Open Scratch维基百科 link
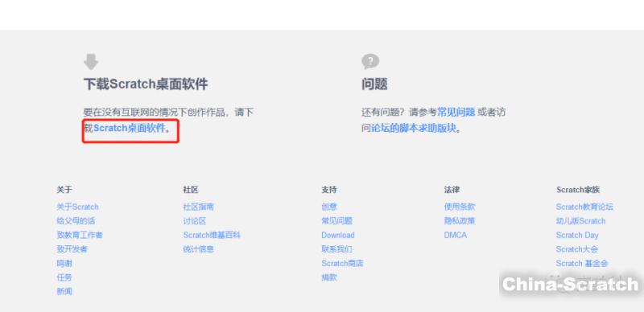The image size is (644, 312). click(212, 235)
